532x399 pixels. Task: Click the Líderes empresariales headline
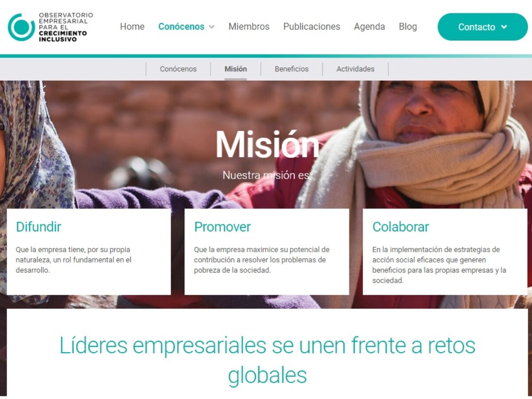click(267, 360)
